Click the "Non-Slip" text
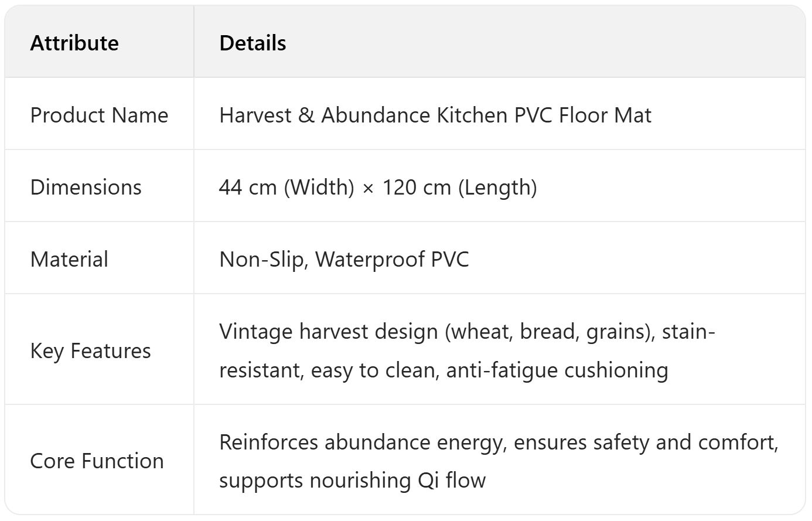This screenshot has width=812, height=521. [x=262, y=259]
